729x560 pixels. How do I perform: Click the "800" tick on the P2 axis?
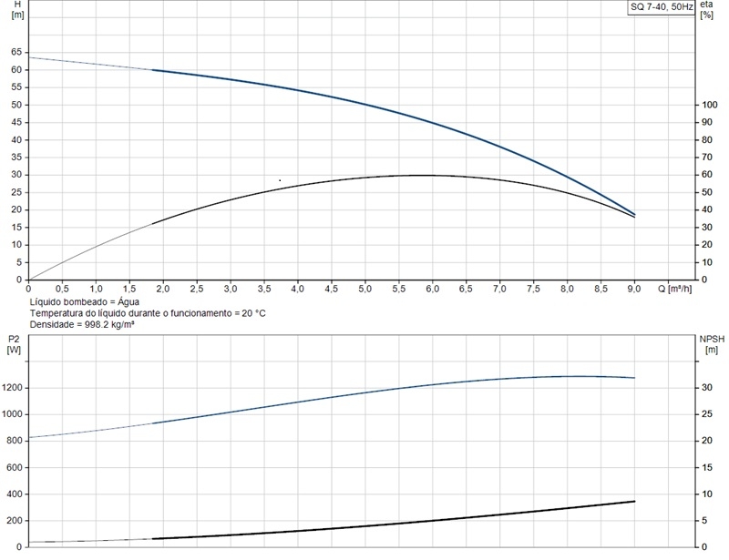pos(14,441)
